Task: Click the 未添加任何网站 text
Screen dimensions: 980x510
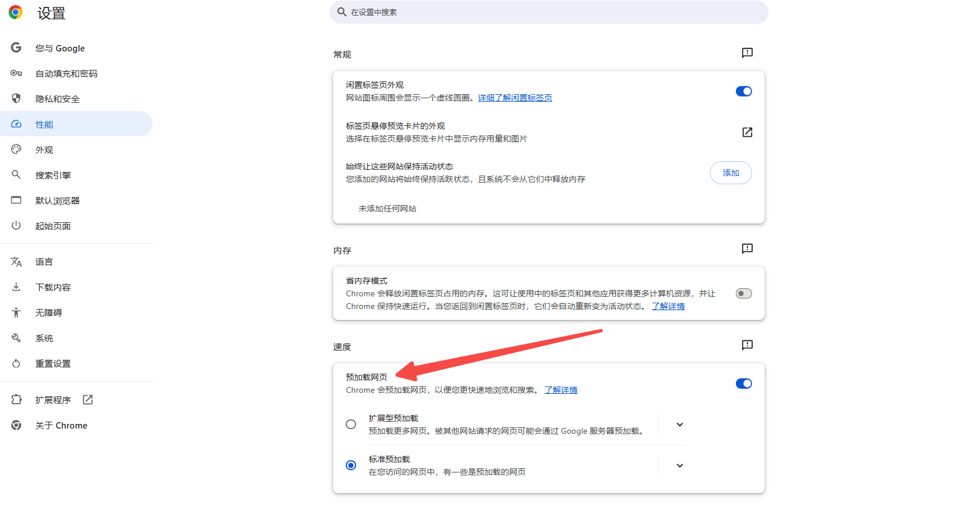Action: pos(387,209)
